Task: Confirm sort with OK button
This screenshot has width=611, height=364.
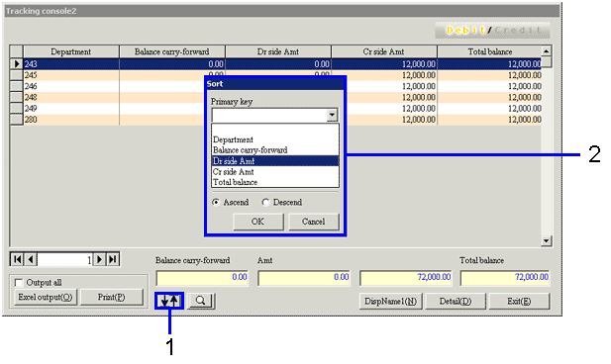Action: pos(258,222)
